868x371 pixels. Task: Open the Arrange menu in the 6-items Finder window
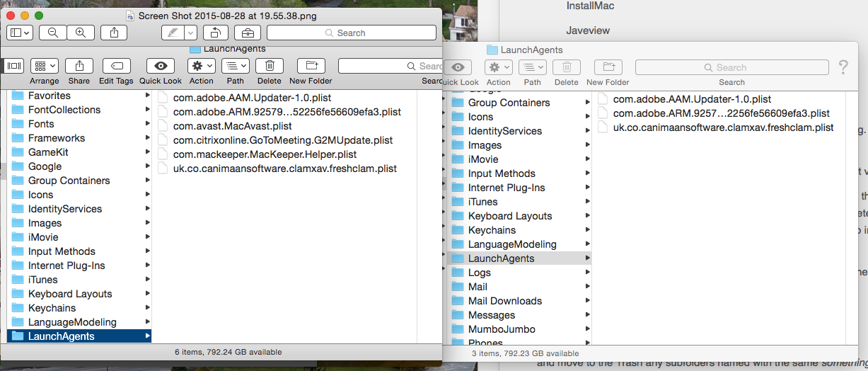tap(45, 66)
